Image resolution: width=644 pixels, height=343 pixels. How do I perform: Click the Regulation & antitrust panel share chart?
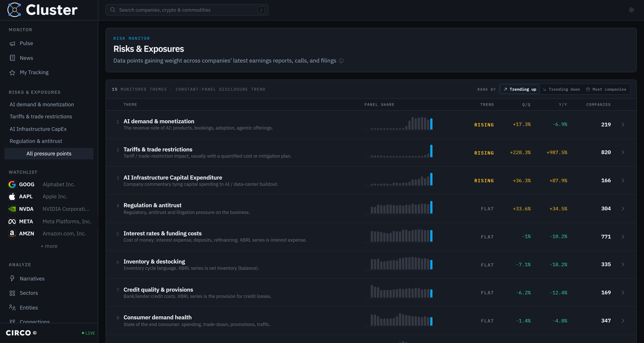398,207
